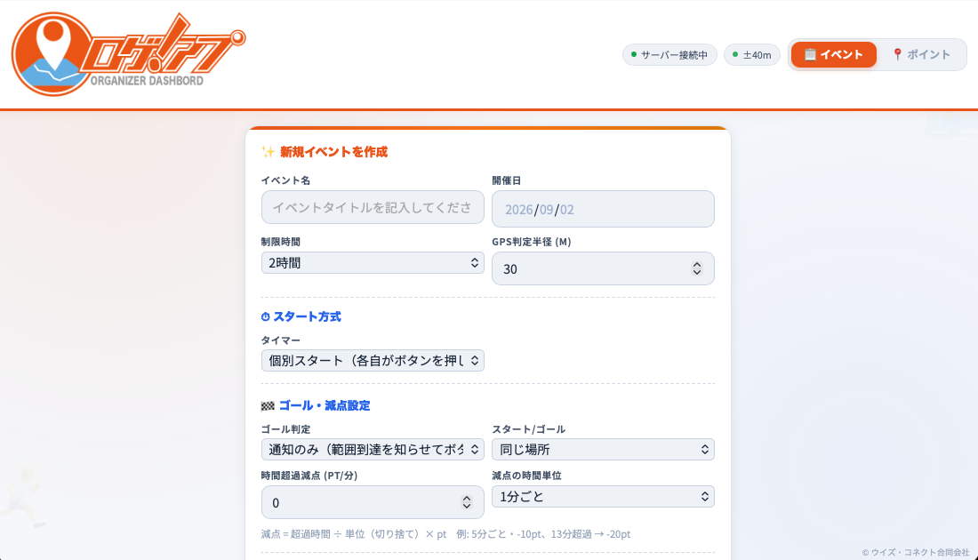
Task: Click the checkered flag icon beside ゴール・減点設定
Action: 268,406
